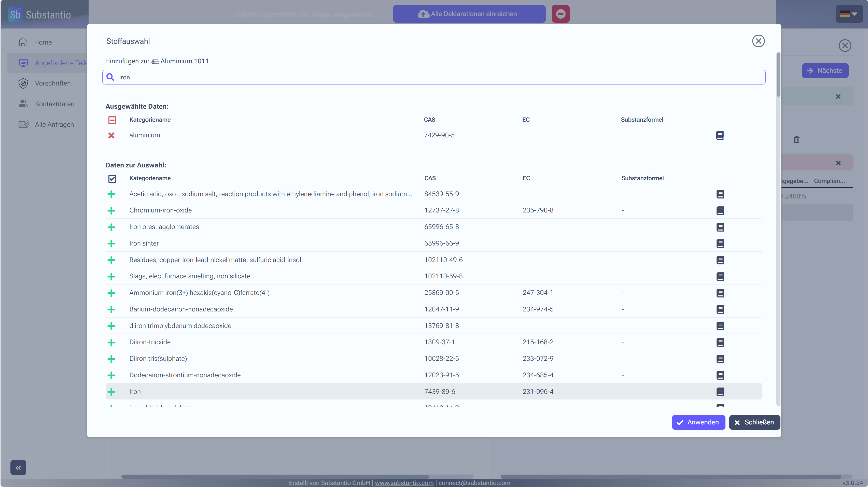This screenshot has height=487, width=868.
Task: Open details book icon for Iron sinter
Action: 720,243
